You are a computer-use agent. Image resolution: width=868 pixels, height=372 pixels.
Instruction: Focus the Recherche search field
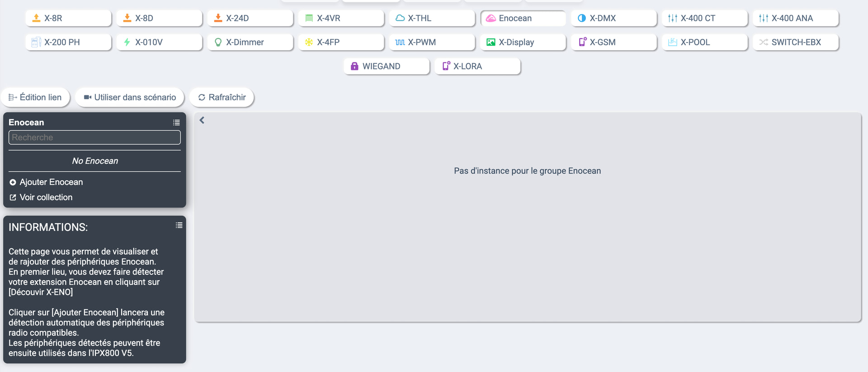tap(94, 137)
